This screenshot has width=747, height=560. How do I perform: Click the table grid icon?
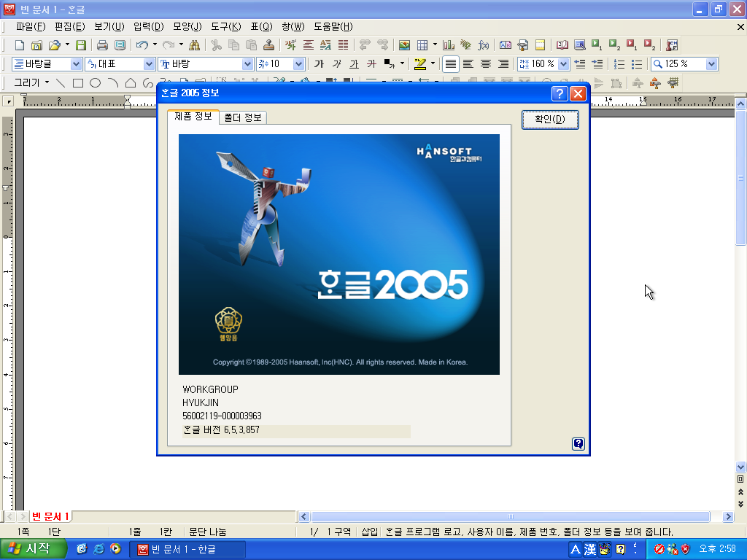click(422, 45)
